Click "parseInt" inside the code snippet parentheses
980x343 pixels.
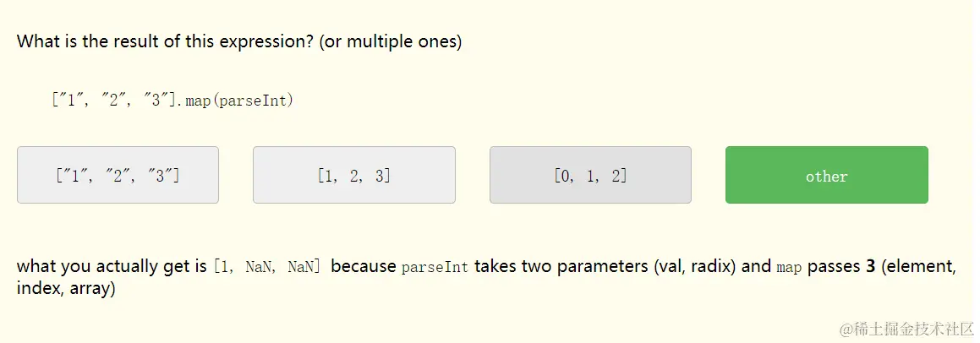253,101
